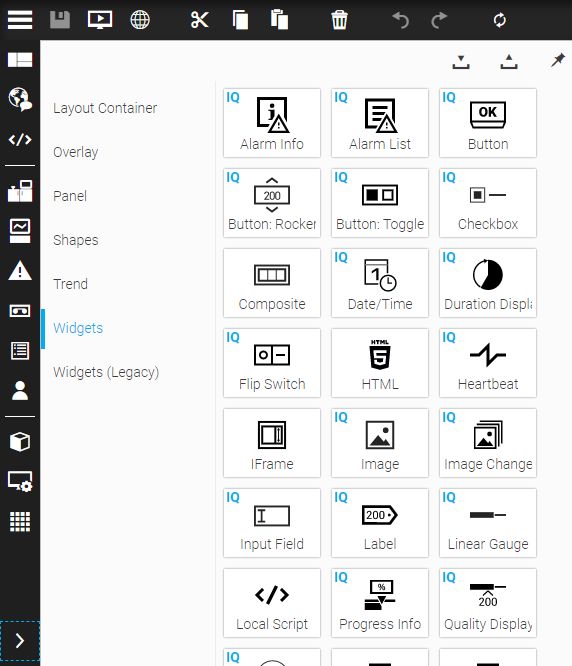The width and height of the screenshot is (572, 666).
Task: Click the refresh icon in top toolbar
Action: (499, 20)
